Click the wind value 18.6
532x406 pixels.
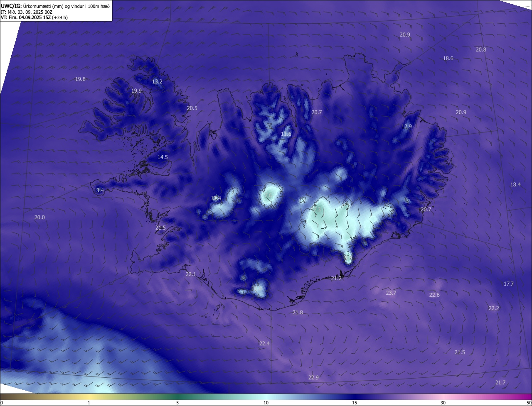click(448, 59)
